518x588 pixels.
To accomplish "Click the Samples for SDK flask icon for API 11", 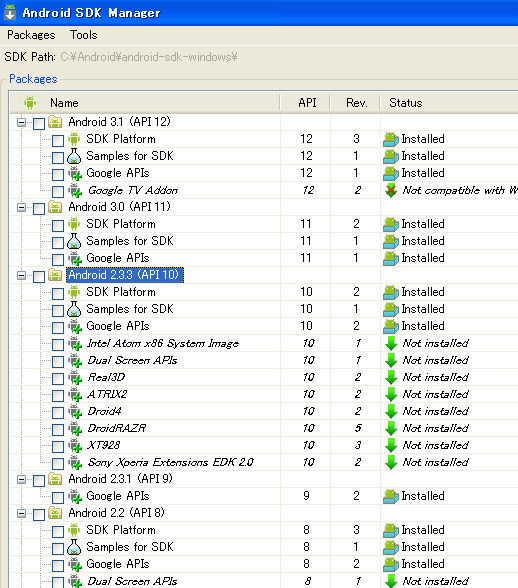I will pos(74,241).
